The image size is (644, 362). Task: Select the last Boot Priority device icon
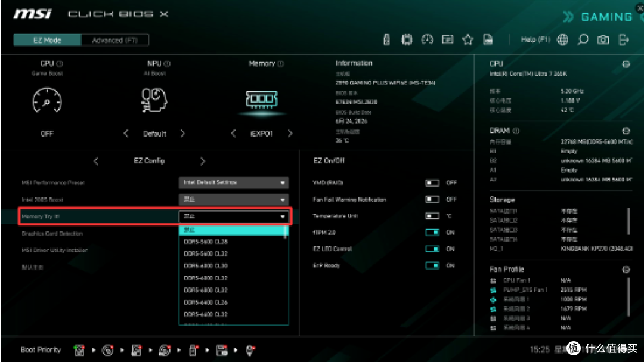click(x=250, y=350)
